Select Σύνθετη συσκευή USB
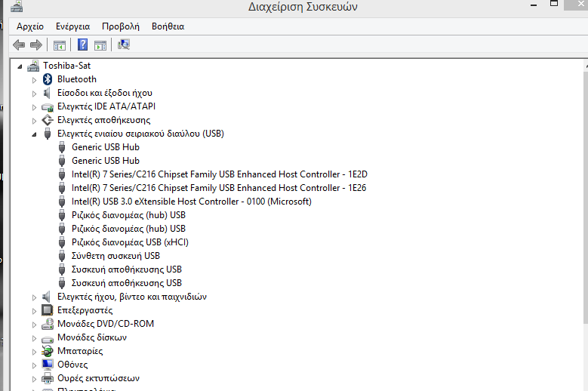 (115, 256)
